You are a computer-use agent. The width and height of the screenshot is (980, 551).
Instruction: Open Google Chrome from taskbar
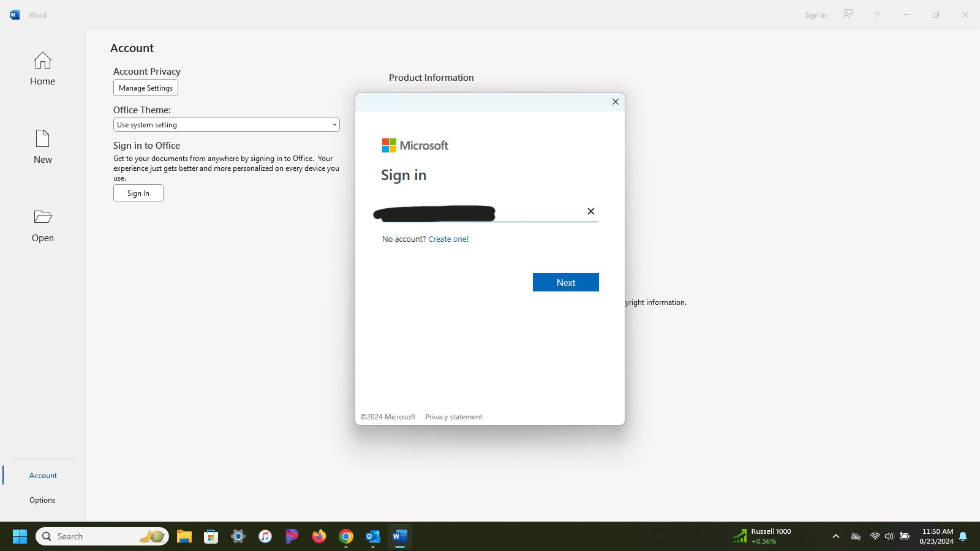click(346, 536)
